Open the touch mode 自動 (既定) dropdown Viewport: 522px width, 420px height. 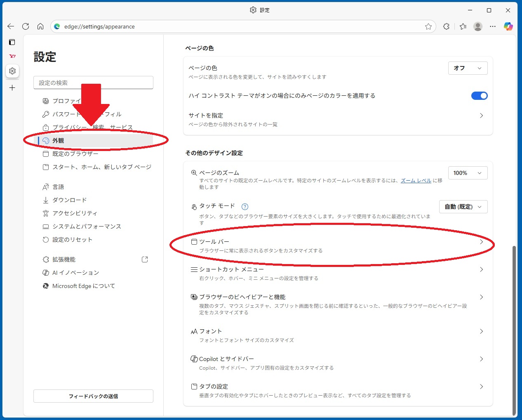pyautogui.click(x=463, y=207)
